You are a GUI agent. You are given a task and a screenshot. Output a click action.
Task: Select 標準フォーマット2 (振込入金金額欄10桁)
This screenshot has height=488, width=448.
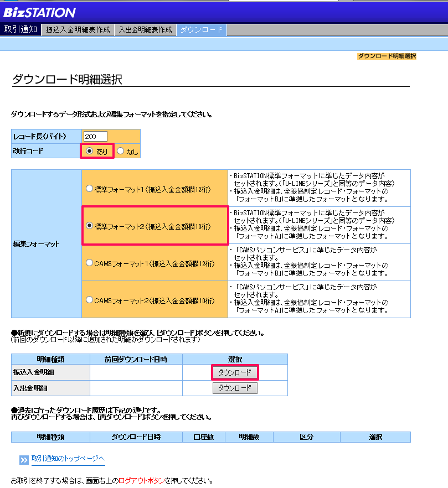[x=90, y=226]
